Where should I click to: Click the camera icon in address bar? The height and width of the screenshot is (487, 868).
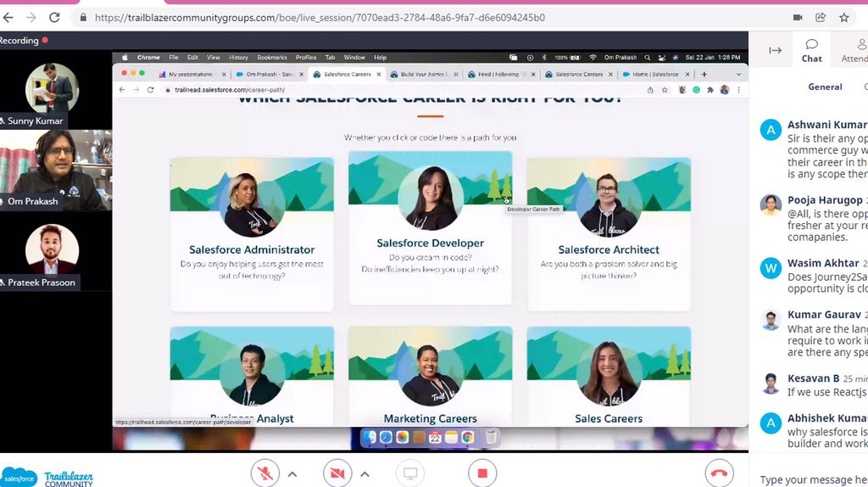click(798, 18)
